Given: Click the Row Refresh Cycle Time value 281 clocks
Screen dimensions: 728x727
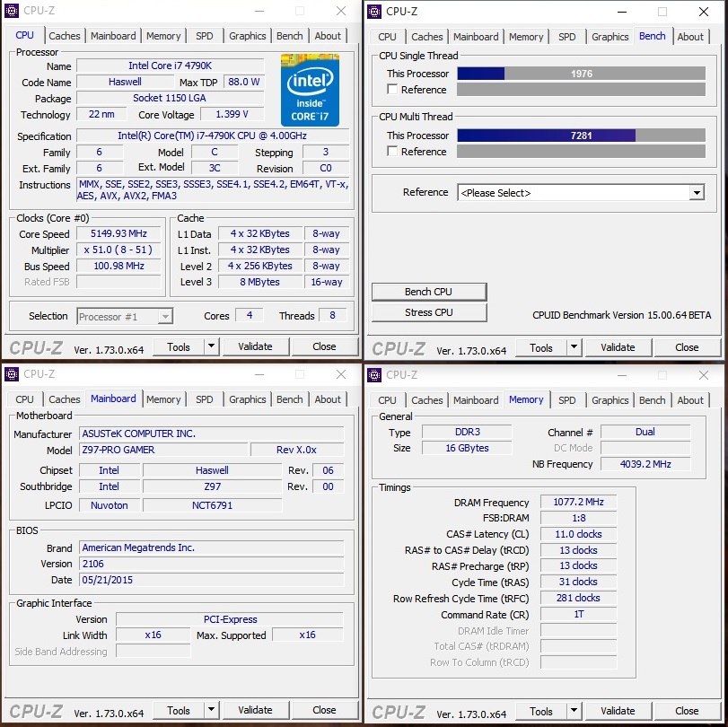Looking at the screenshot, I should tap(578, 598).
